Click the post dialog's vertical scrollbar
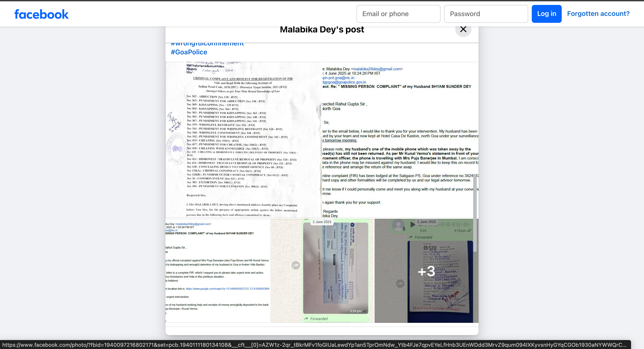 pos(475,213)
